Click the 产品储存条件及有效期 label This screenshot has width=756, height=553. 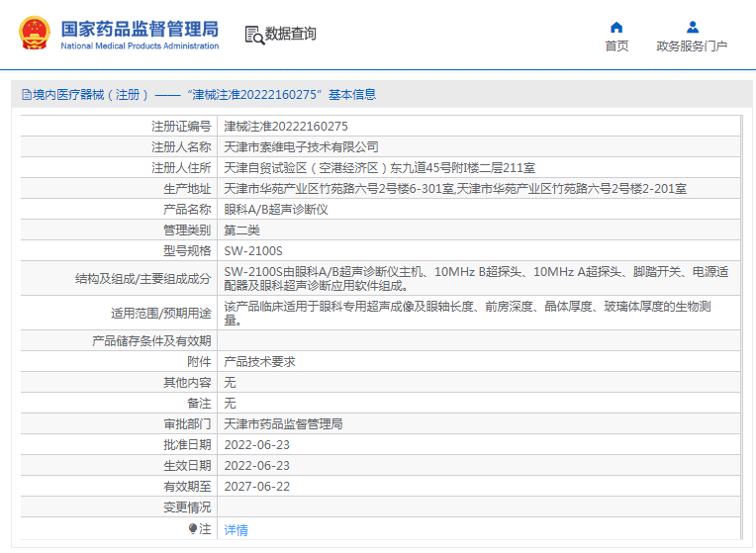[151, 341]
